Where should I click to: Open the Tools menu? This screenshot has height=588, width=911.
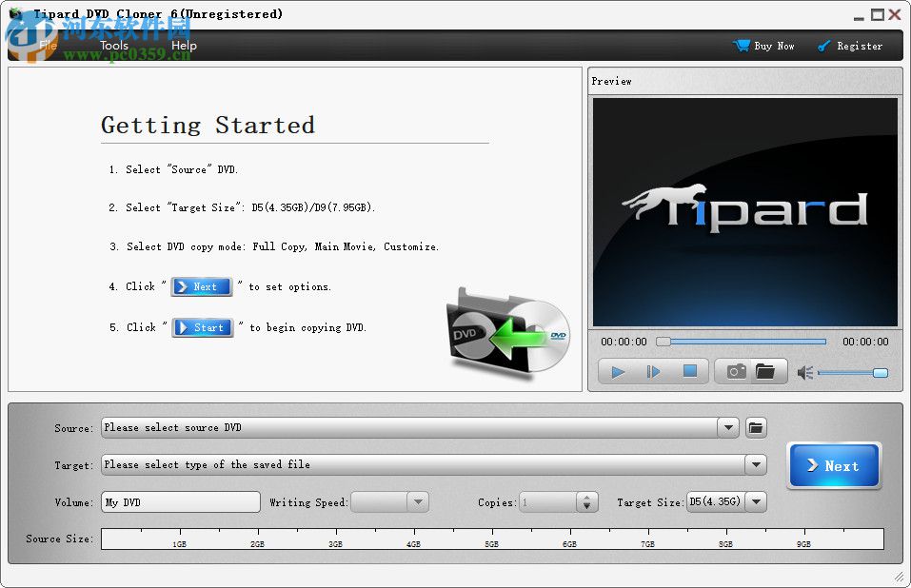(113, 45)
